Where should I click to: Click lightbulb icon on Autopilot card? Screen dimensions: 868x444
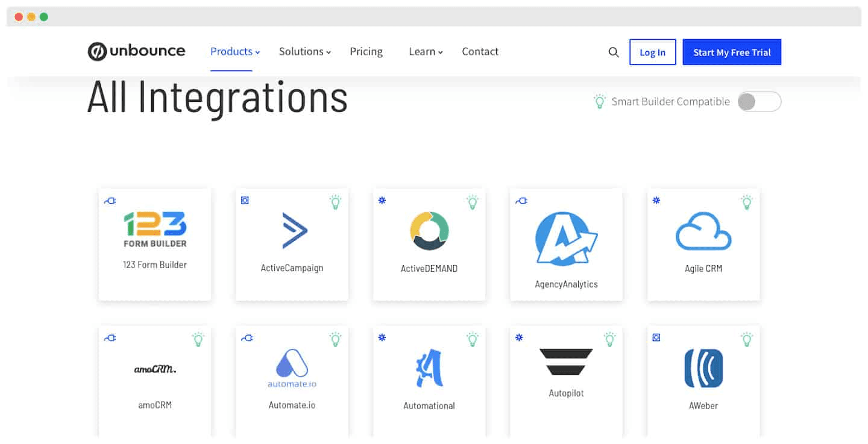point(610,339)
